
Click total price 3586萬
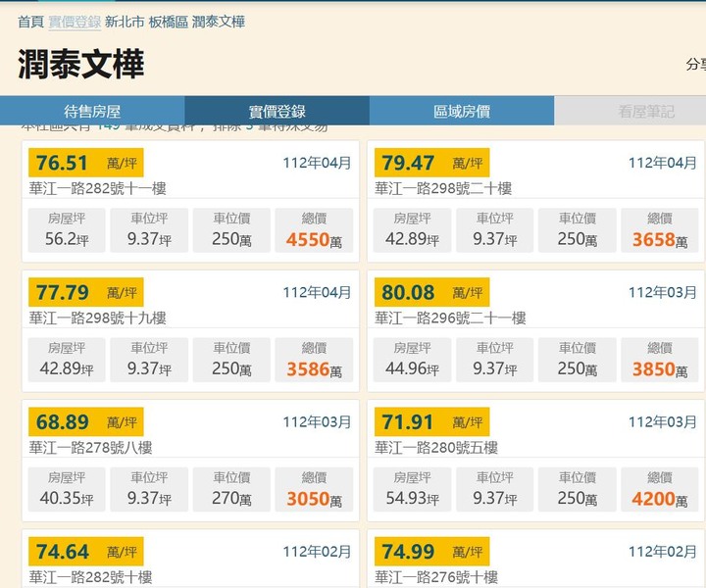click(314, 369)
